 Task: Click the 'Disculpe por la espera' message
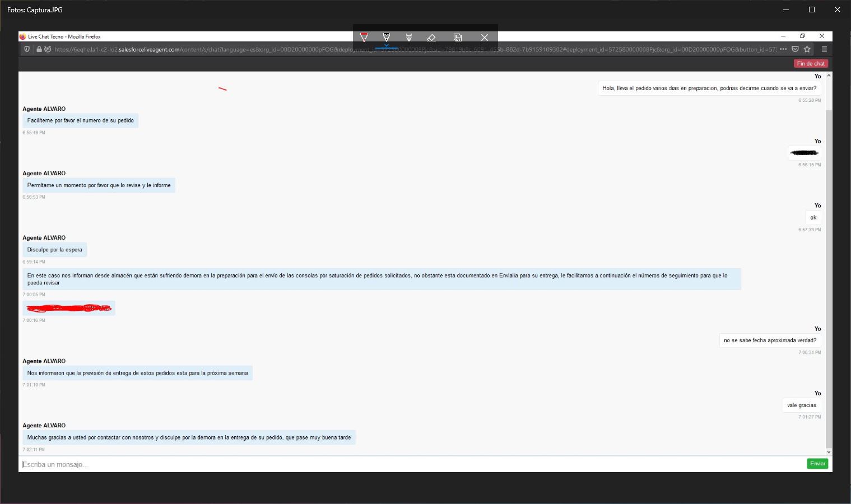pos(55,250)
